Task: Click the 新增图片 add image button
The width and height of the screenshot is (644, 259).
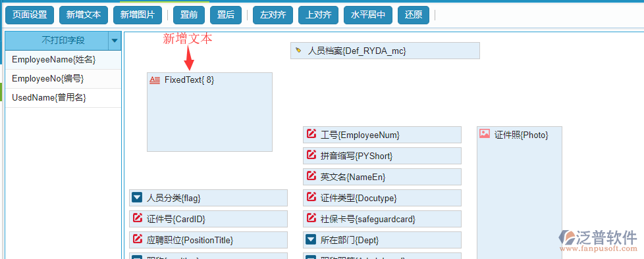Action: (138, 15)
